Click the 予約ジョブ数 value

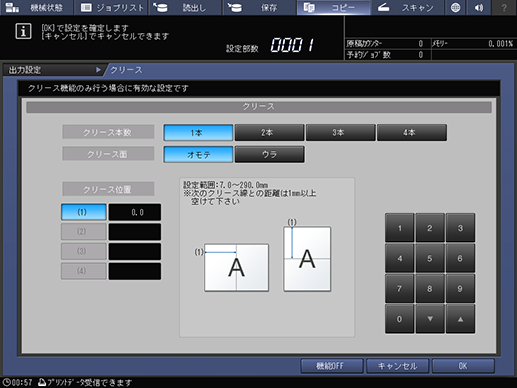coord(421,55)
